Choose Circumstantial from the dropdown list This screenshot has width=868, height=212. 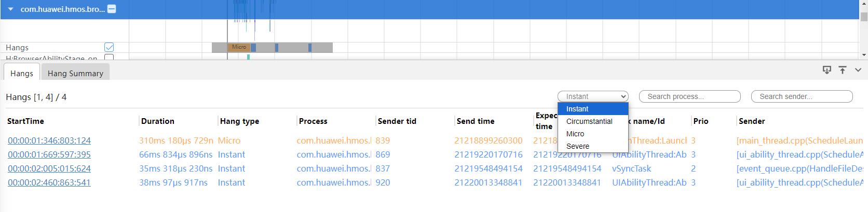coord(589,121)
